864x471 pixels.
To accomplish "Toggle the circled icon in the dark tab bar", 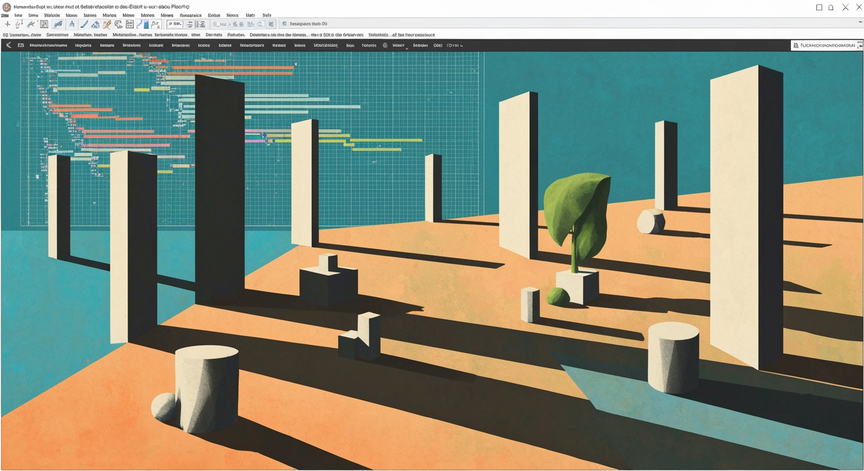I will tap(385, 45).
